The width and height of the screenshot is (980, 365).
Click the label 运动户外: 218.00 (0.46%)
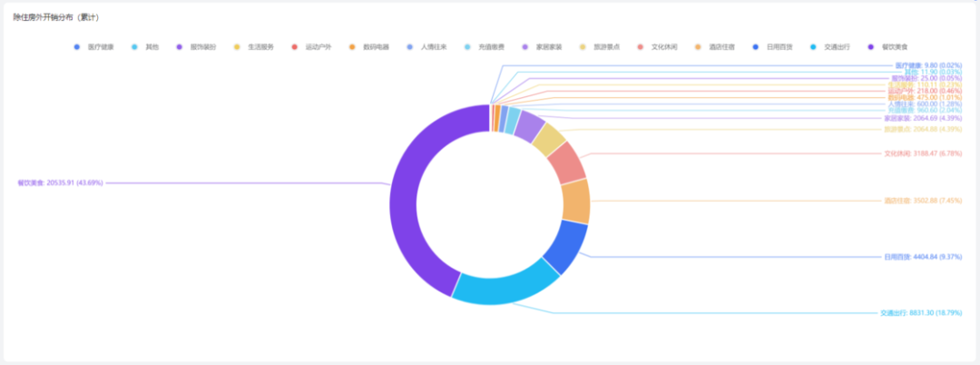pyautogui.click(x=925, y=91)
